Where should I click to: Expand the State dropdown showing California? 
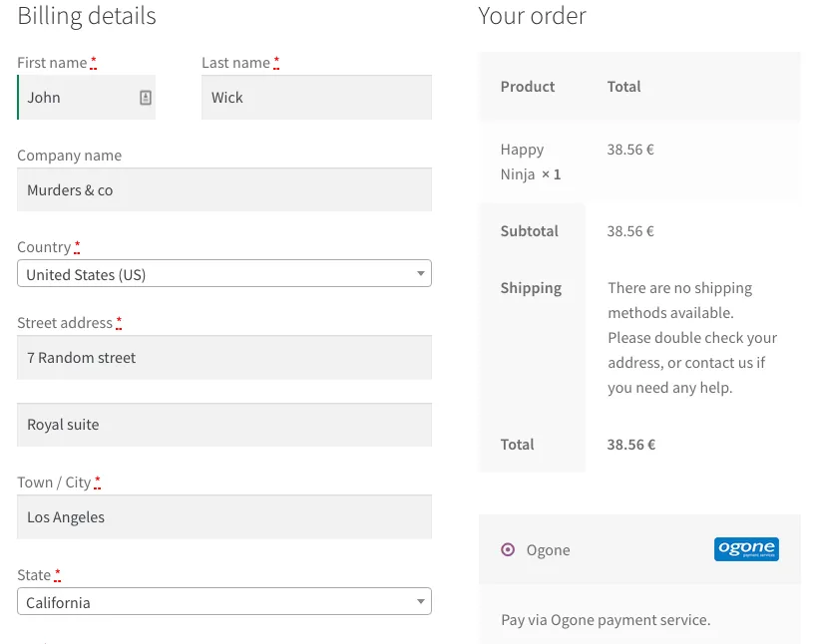(223, 602)
